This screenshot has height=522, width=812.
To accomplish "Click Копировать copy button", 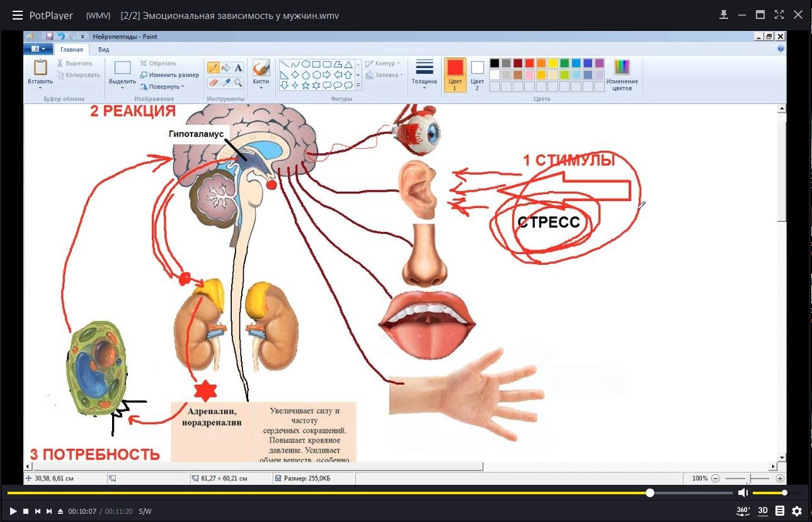I will 77,75.
